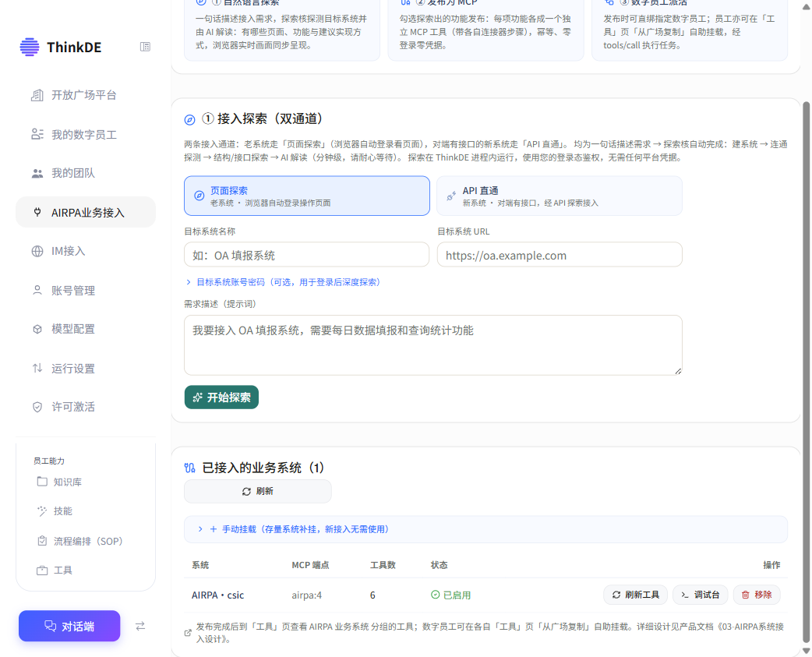Open 知识库 under 员工能力

tap(67, 482)
